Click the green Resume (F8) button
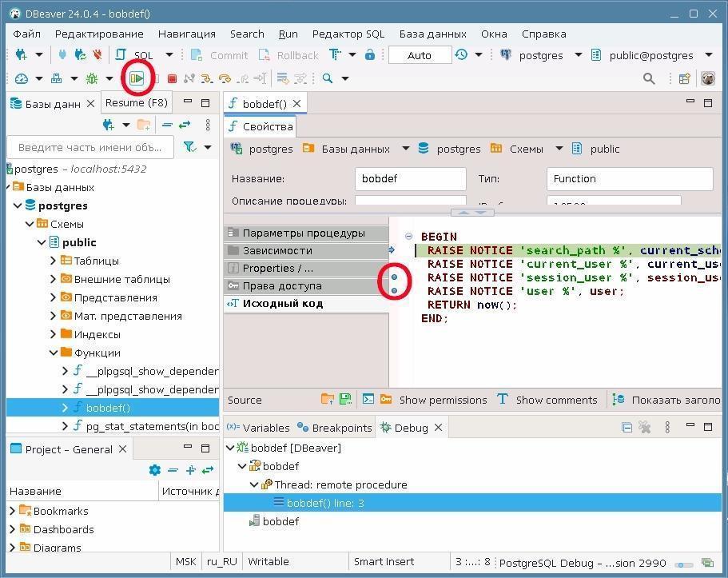Screen dimensions: 728x578 pos(137,78)
